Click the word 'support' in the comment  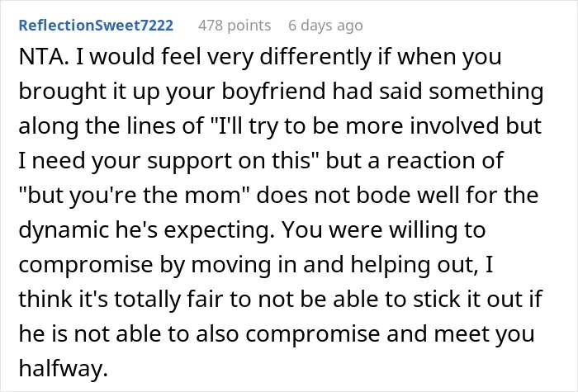pos(189,161)
